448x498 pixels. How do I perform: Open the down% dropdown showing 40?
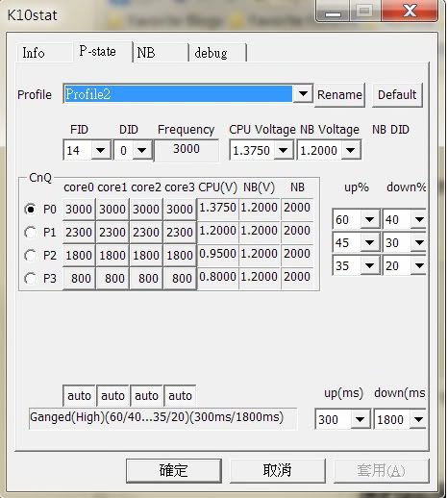tap(405, 219)
